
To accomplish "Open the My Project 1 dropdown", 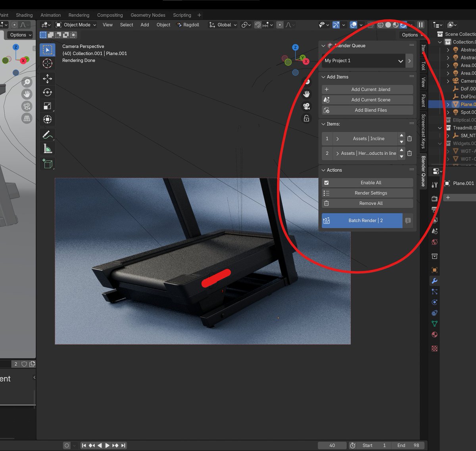I will tap(364, 61).
